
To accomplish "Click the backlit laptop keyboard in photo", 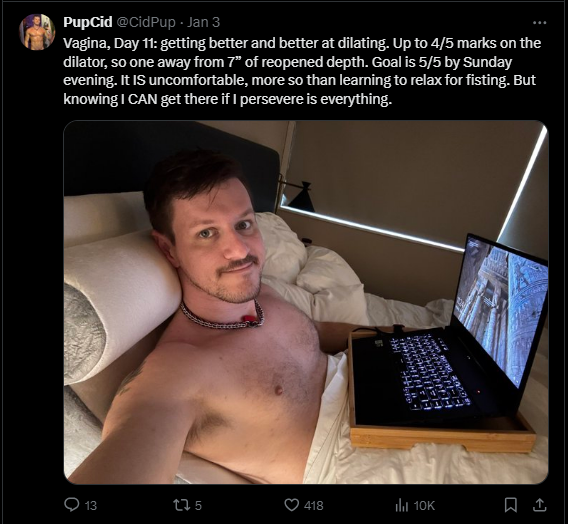I will click(429, 372).
